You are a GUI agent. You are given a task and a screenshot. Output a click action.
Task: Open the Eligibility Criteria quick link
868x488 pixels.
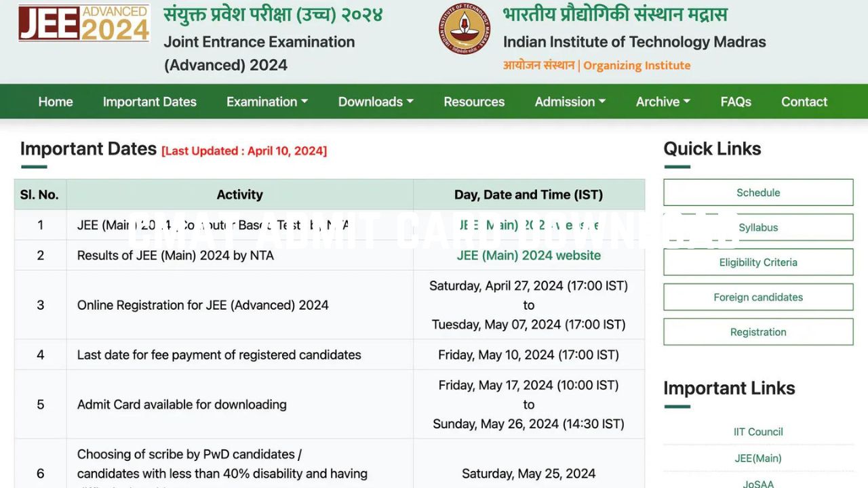758,262
